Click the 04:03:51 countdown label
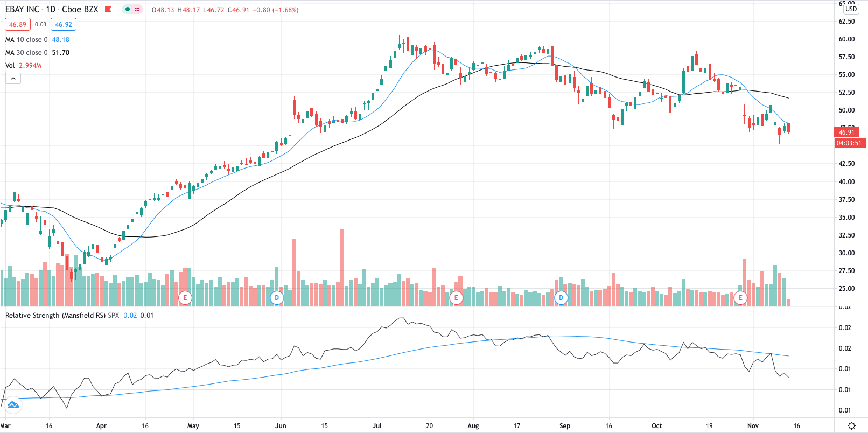 [849, 143]
